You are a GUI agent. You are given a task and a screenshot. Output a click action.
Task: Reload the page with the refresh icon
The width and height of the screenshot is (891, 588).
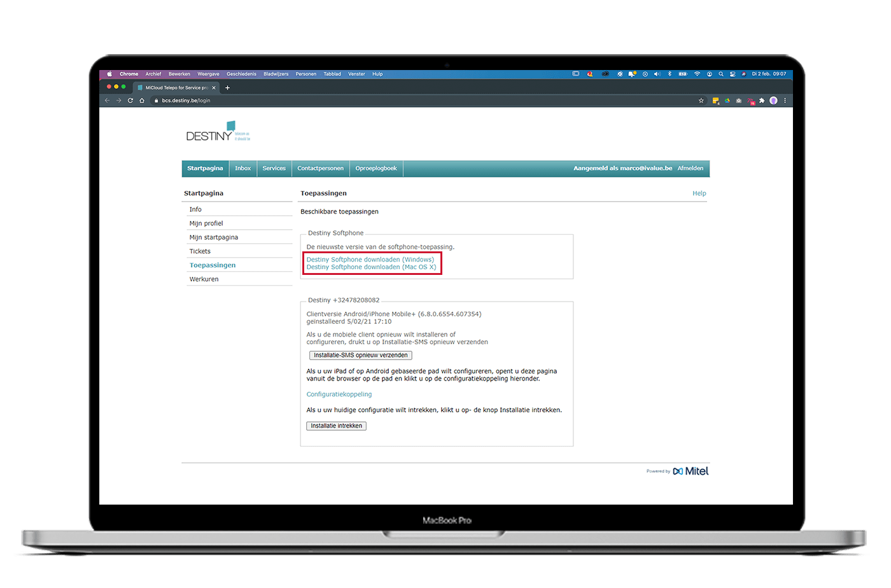click(130, 101)
